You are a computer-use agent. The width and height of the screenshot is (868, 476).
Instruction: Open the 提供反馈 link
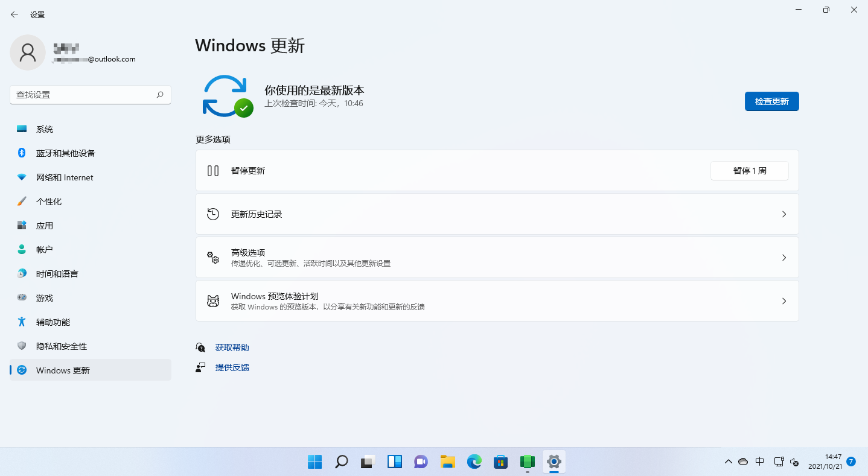pyautogui.click(x=232, y=367)
